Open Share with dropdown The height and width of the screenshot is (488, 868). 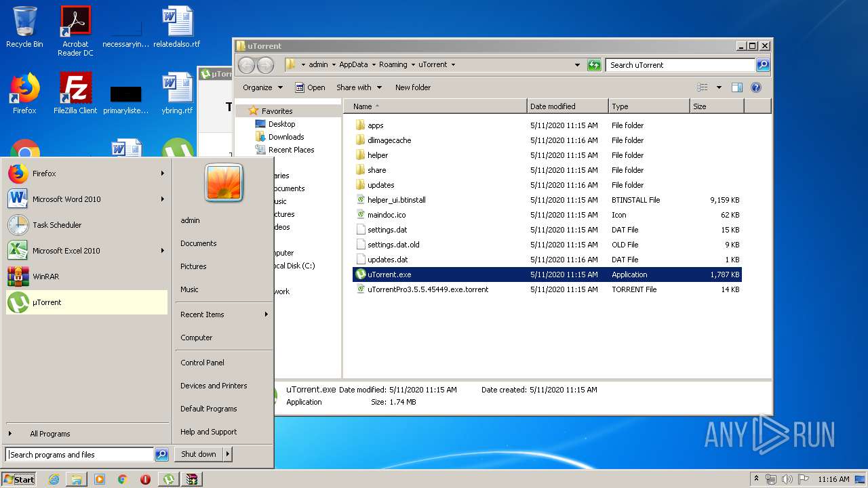359,87
